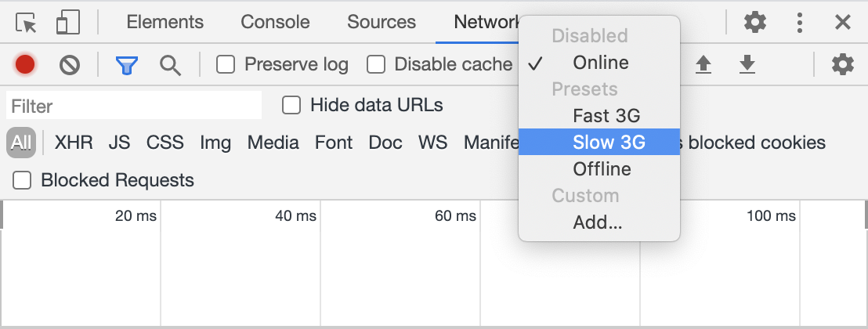Toggle the device toolbar icon

68,23
